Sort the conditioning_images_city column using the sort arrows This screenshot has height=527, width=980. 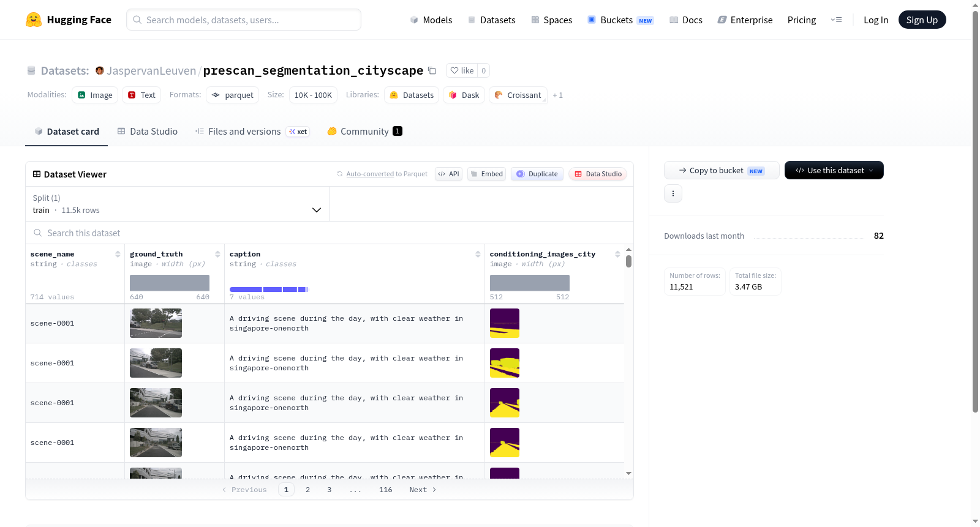click(617, 254)
